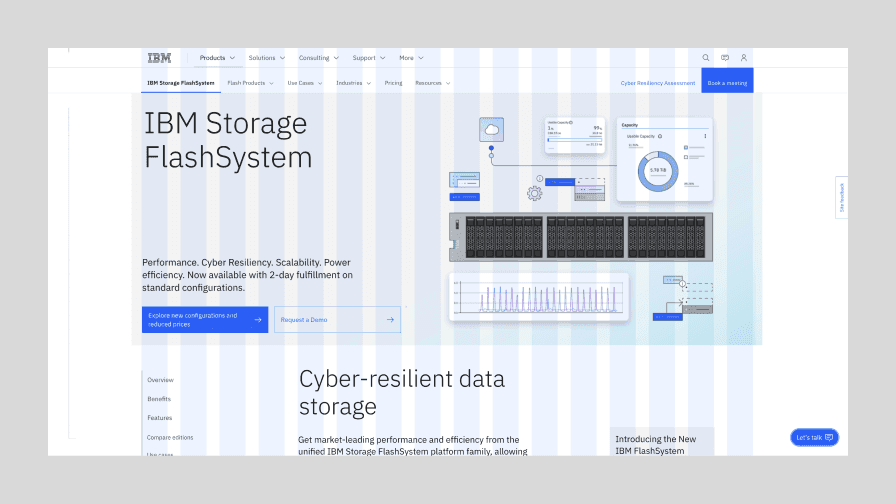Open the Let's talk chat button
This screenshot has width=896, height=504.
(814, 438)
